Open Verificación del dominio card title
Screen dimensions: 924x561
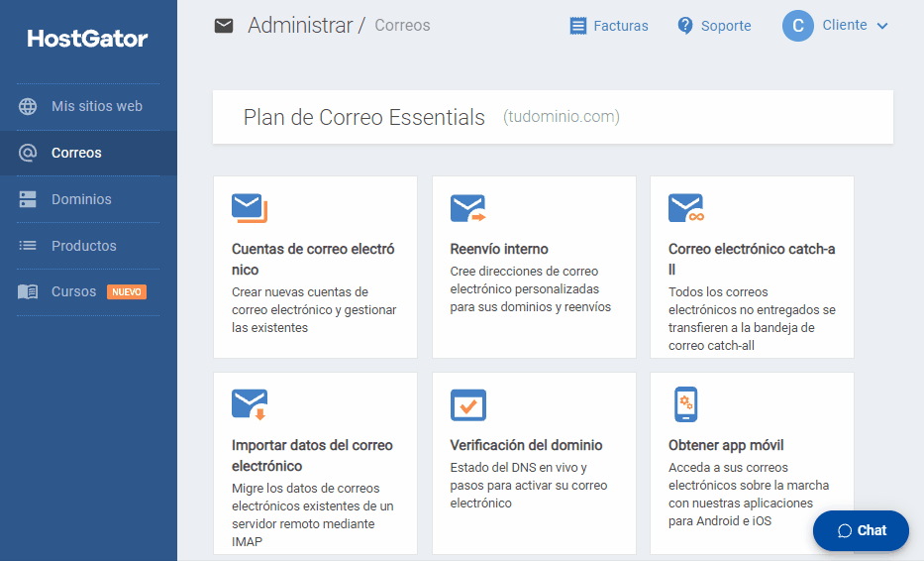[x=526, y=445]
